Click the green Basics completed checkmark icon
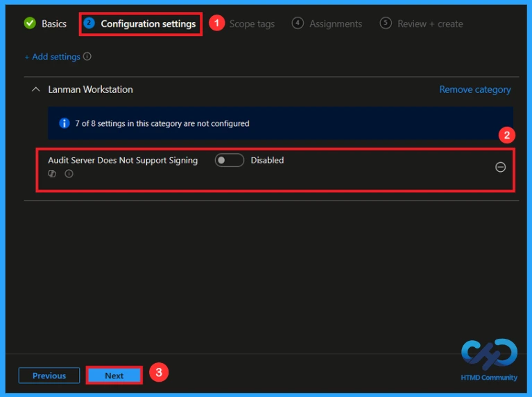The image size is (532, 397). click(x=30, y=23)
